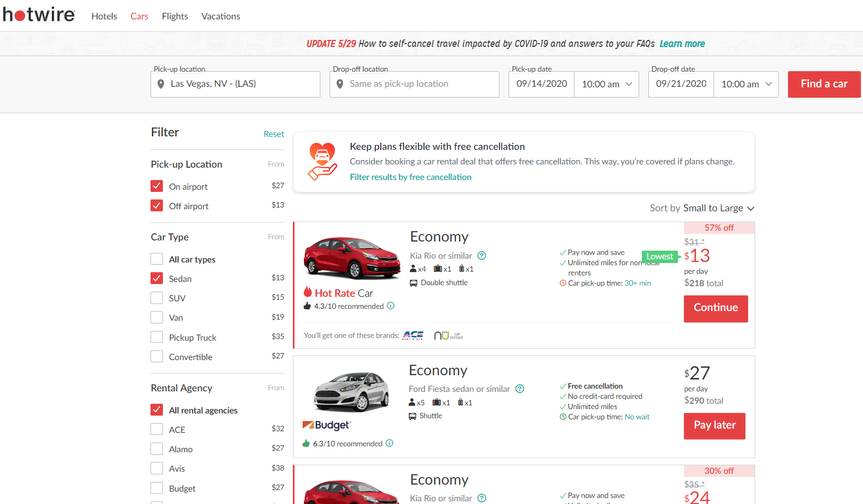Toggle the On airport checkbox
The image size is (863, 504).
click(157, 186)
